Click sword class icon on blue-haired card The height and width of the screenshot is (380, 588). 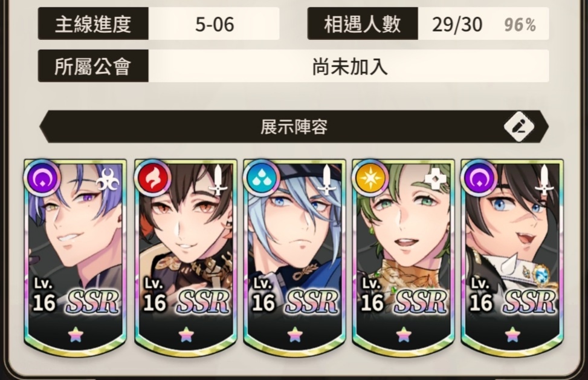[326, 180]
